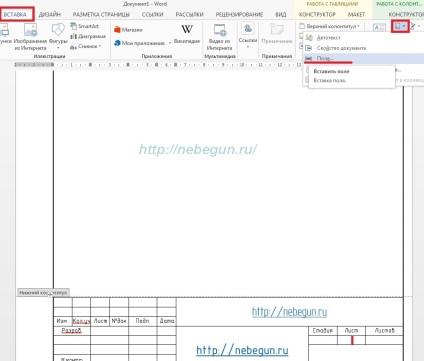Open the Магазин apps store

(x=128, y=30)
